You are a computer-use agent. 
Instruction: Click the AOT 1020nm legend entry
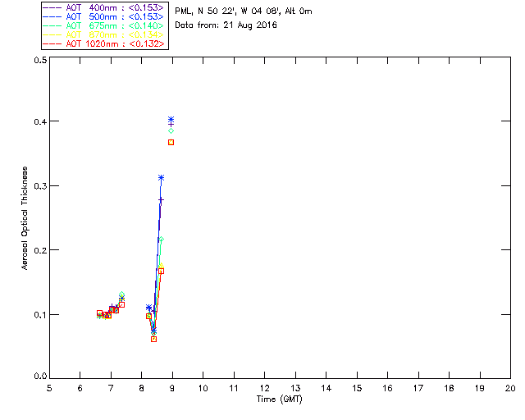(103, 43)
